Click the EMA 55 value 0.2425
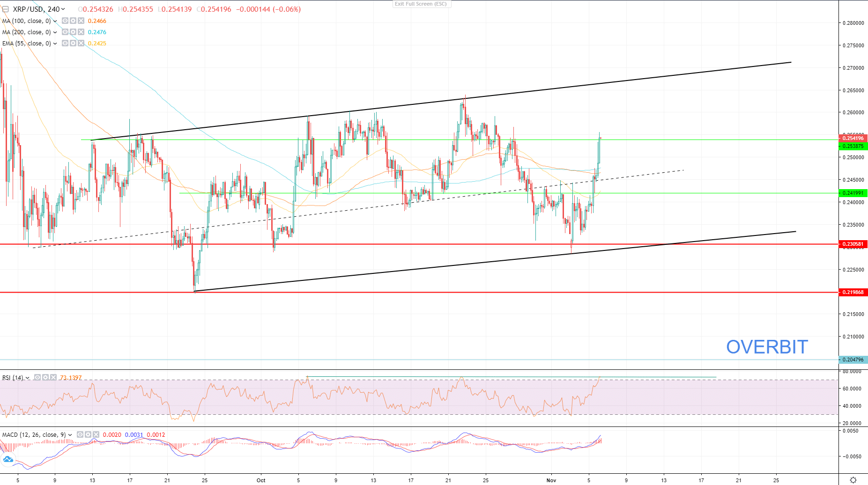Image resolution: width=868 pixels, height=485 pixels. [97, 44]
